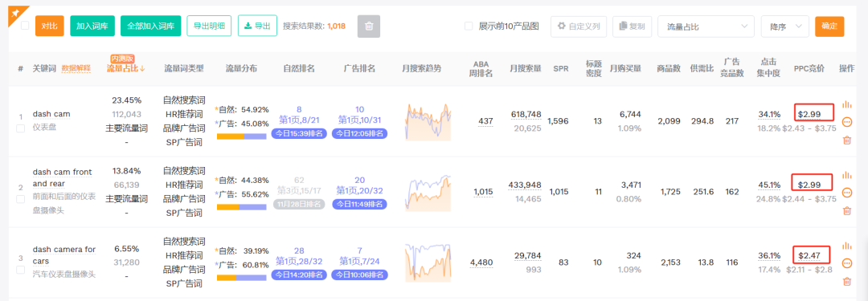Click the 自然排名 column header

pyautogui.click(x=299, y=68)
